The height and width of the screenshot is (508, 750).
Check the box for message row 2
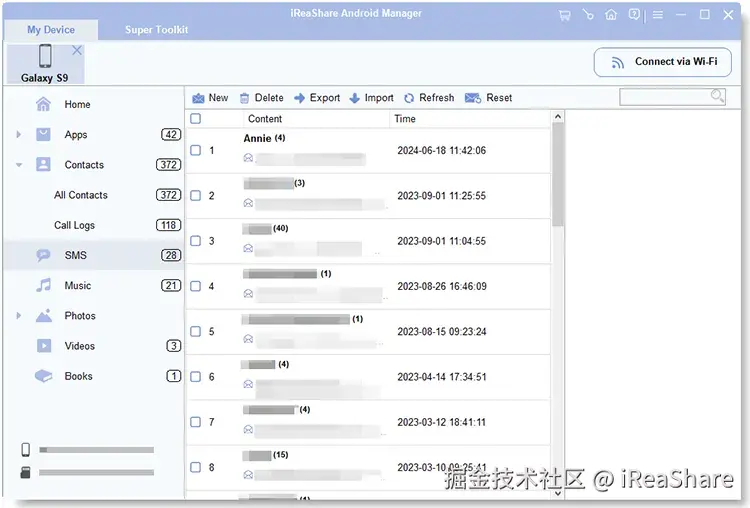pyautogui.click(x=196, y=196)
